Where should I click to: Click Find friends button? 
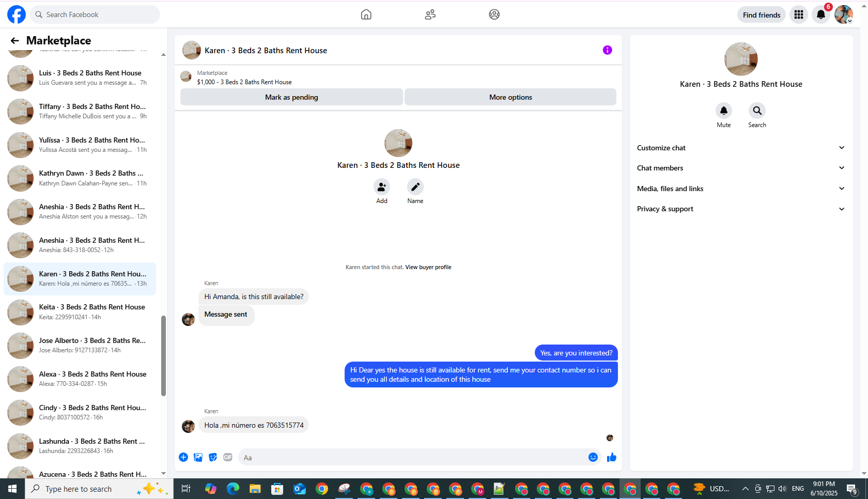click(762, 14)
